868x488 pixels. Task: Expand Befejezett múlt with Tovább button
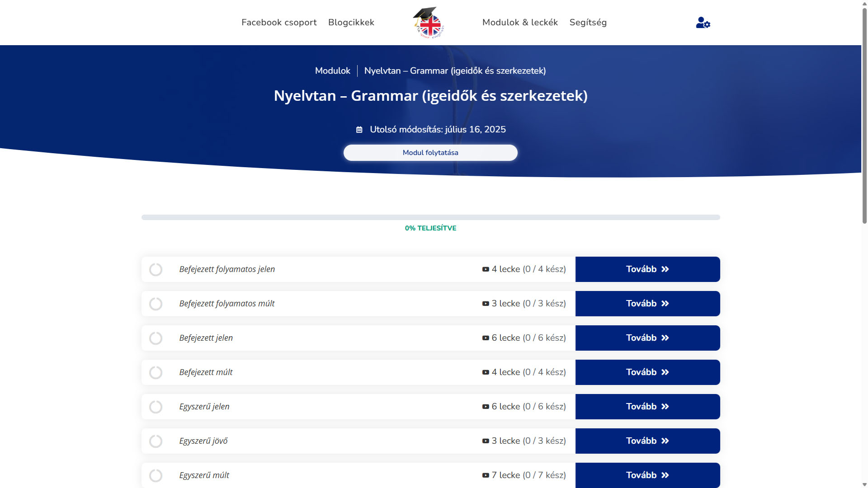pyautogui.click(x=647, y=372)
